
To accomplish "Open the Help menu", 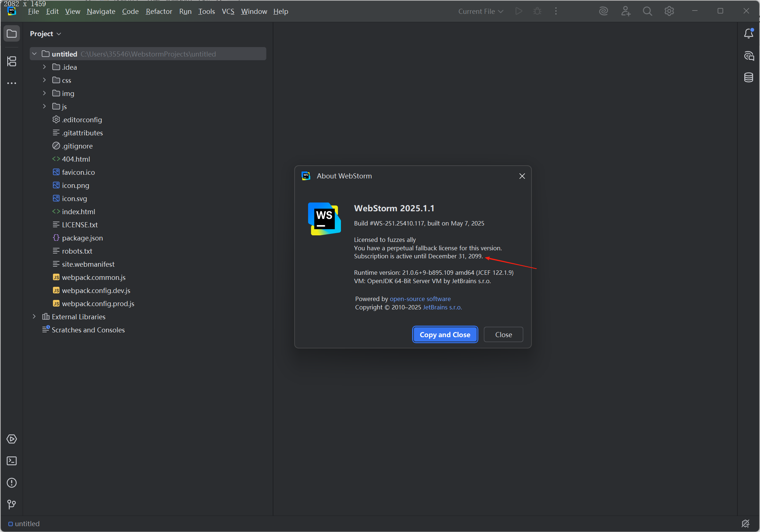I will [281, 11].
